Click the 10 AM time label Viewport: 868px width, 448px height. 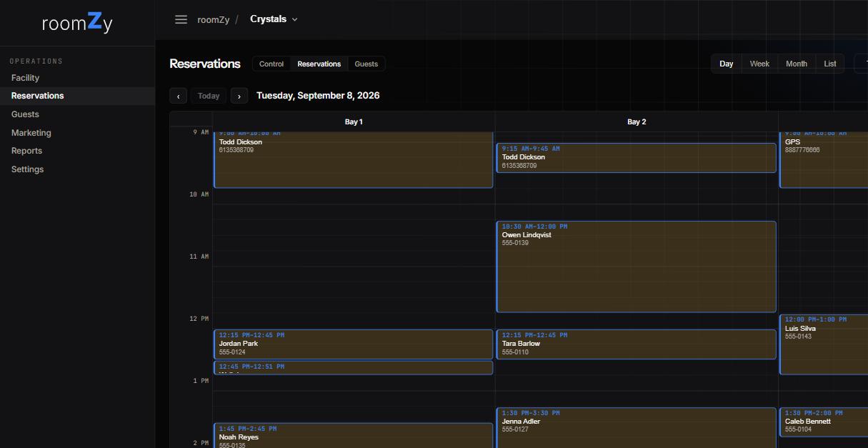click(199, 194)
